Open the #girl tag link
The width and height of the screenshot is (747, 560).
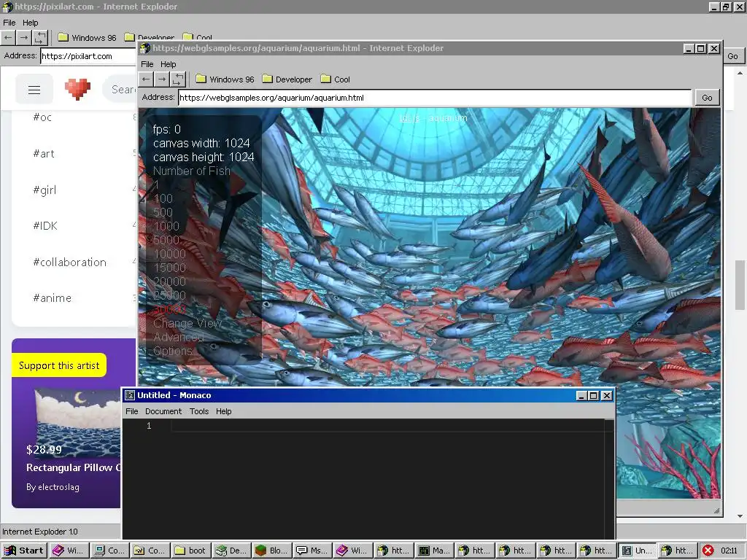click(x=44, y=190)
